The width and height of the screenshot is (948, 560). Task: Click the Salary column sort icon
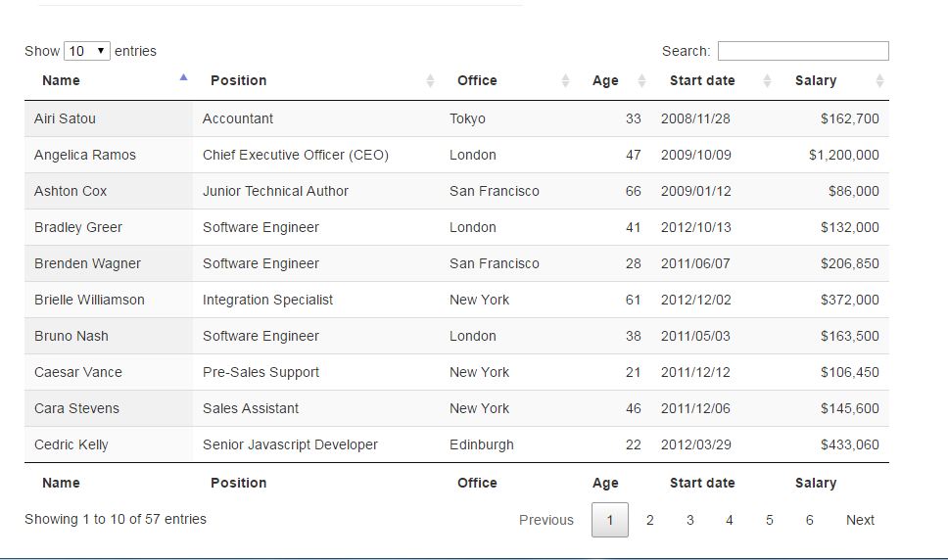[x=879, y=80]
